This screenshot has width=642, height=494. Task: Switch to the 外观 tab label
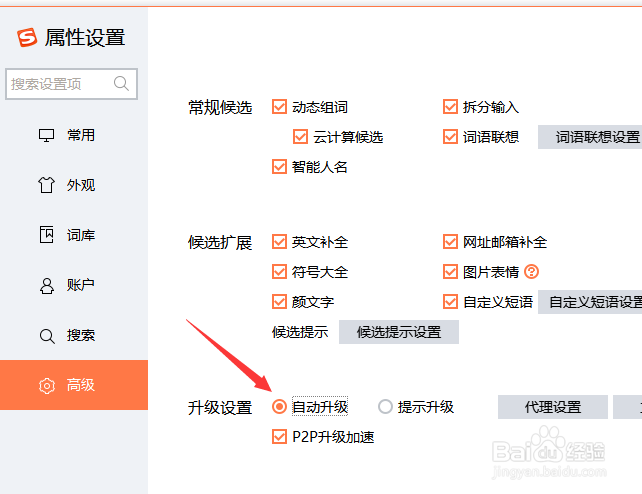pos(81,185)
